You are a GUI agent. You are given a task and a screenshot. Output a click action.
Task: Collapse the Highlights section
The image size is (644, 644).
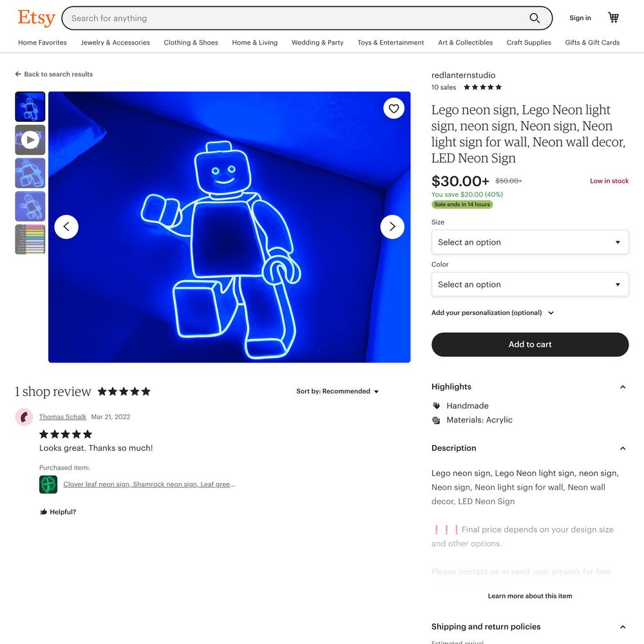coord(623,387)
